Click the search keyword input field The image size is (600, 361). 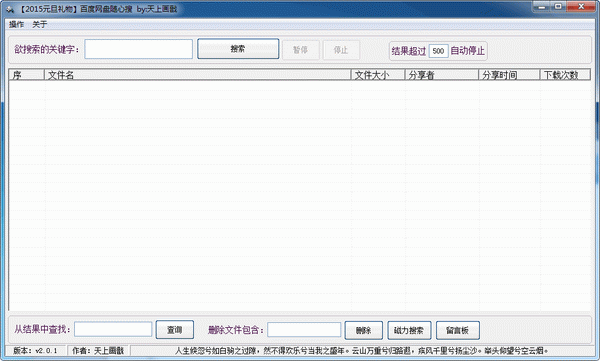point(139,49)
